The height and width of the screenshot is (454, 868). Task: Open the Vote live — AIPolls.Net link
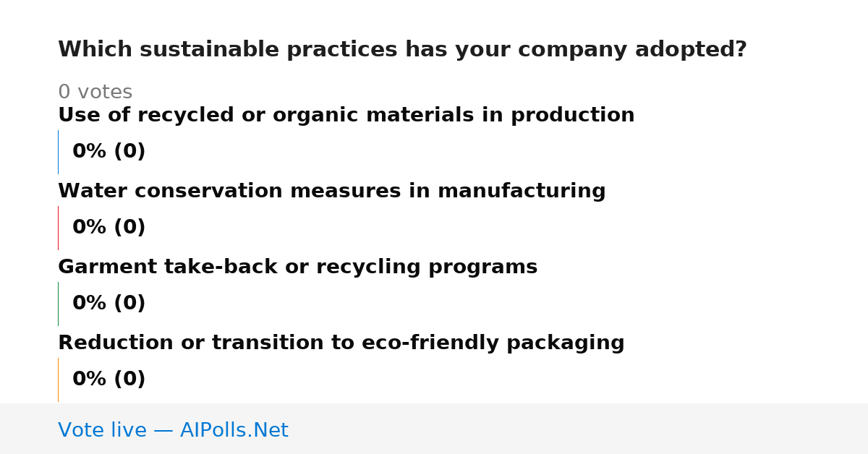(x=173, y=431)
